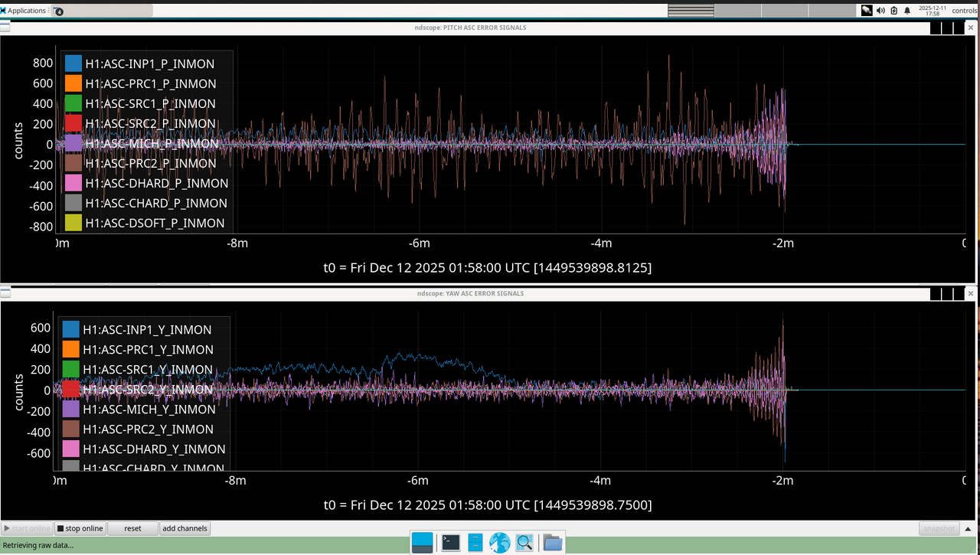
Task: Open the volume control tray icon
Action: click(x=880, y=11)
